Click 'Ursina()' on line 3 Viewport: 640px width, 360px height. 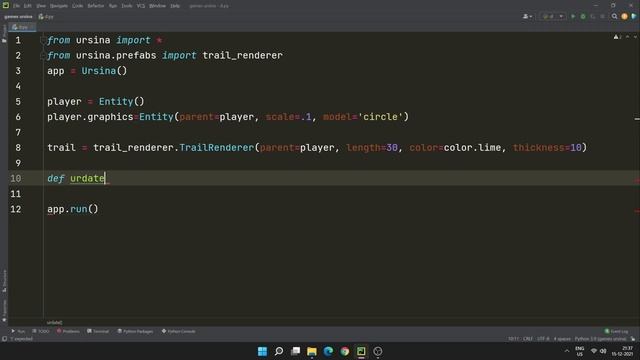[x=104, y=71]
